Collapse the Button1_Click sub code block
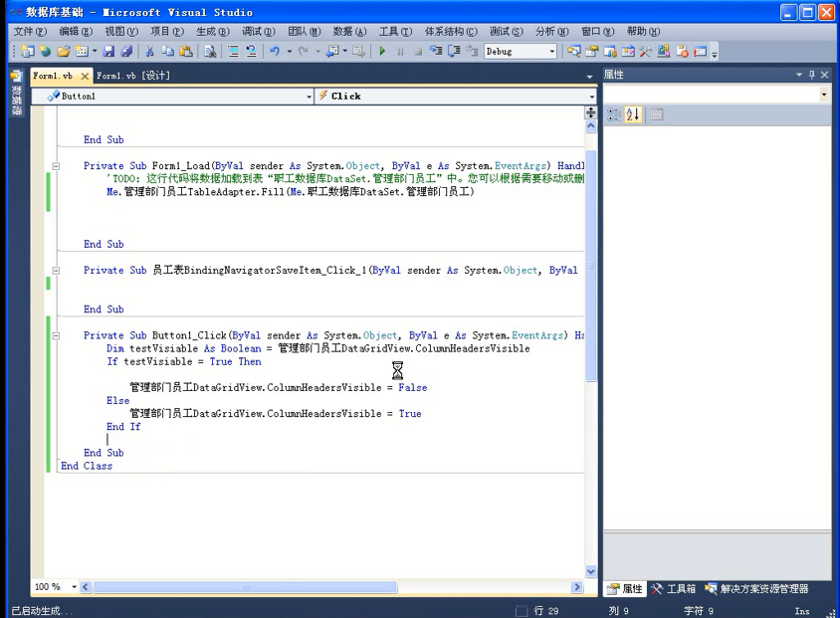 pyautogui.click(x=56, y=336)
